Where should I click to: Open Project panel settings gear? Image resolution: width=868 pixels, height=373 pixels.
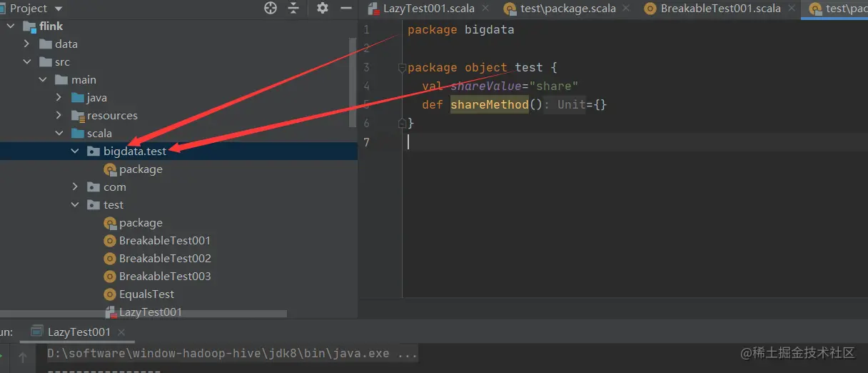tap(323, 8)
